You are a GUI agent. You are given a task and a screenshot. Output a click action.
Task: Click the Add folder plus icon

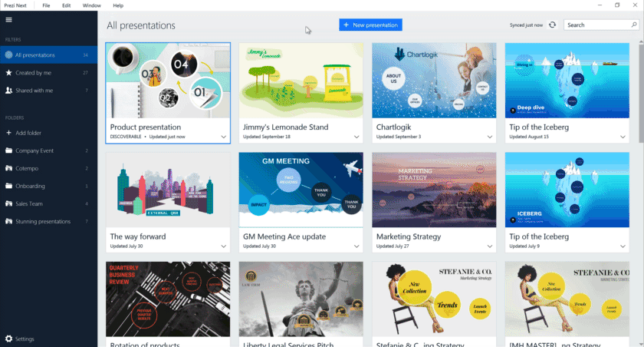(x=8, y=133)
